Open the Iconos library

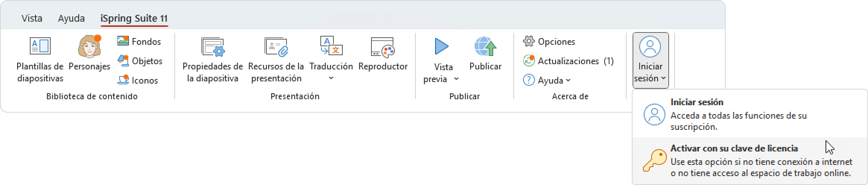[x=123, y=80]
